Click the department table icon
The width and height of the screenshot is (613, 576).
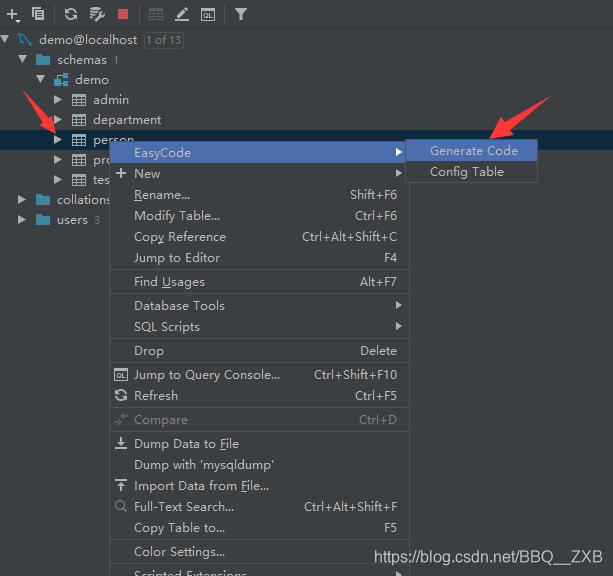79,120
